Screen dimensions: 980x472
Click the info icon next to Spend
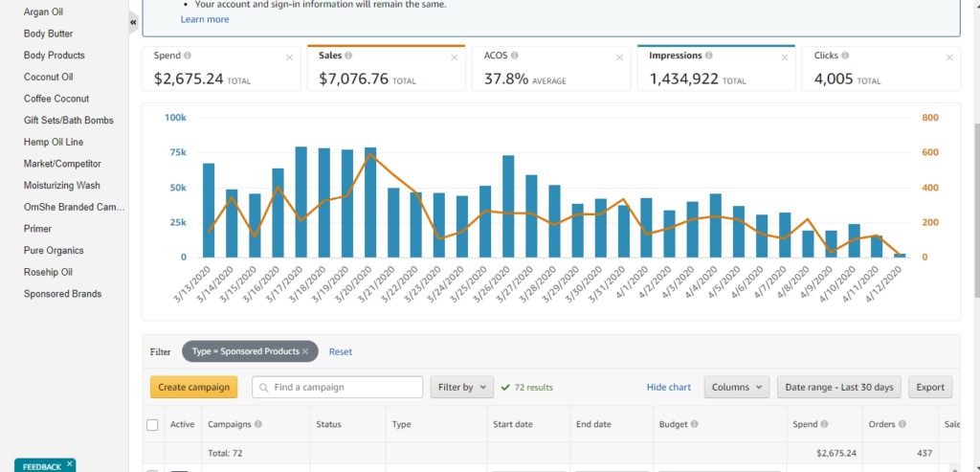tap(187, 56)
